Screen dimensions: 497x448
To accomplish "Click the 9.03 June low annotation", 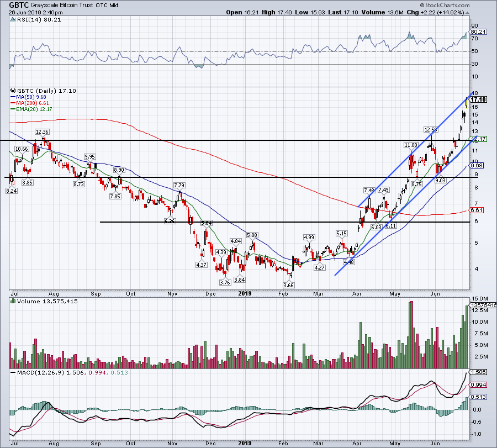I will pyautogui.click(x=440, y=181).
